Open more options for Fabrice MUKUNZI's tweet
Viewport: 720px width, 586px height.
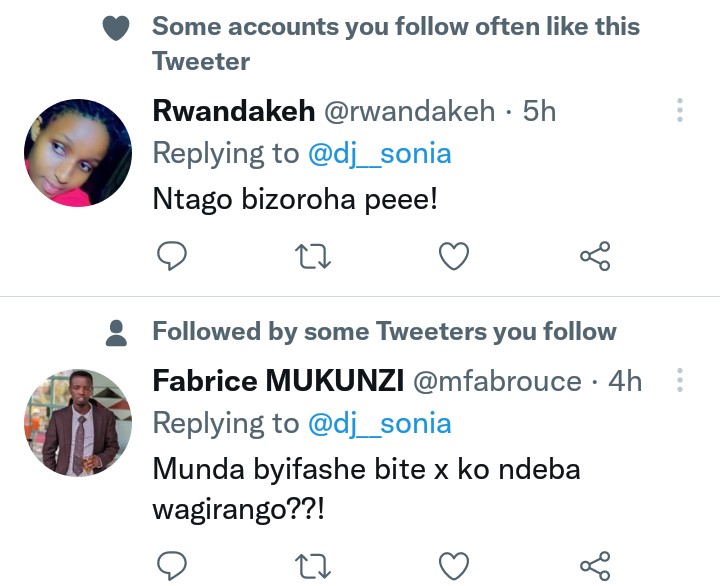click(x=680, y=380)
